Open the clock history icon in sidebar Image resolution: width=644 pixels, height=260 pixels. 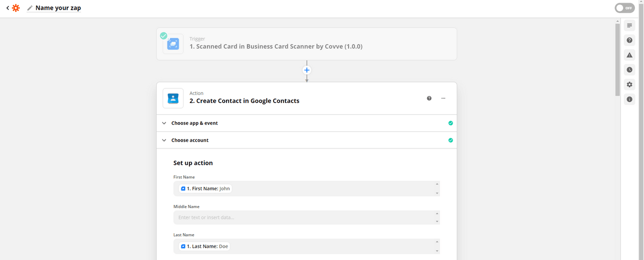630,70
